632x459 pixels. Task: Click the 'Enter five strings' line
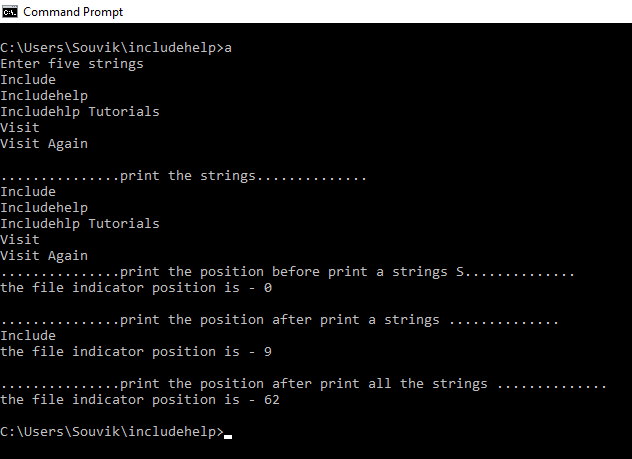pos(72,64)
